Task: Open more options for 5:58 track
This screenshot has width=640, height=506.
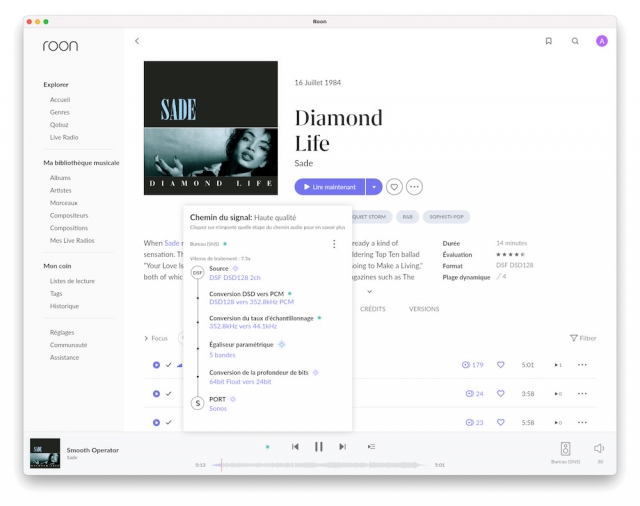Action: click(x=582, y=423)
